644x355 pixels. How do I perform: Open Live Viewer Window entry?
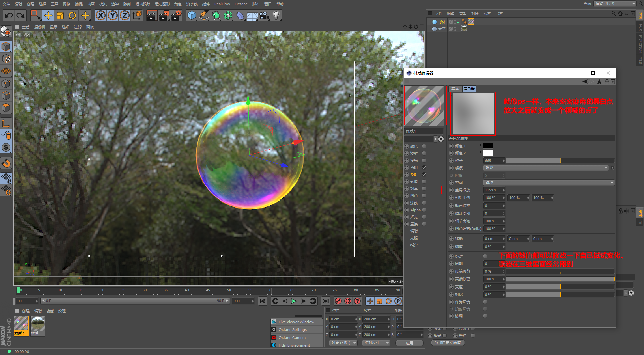297,322
